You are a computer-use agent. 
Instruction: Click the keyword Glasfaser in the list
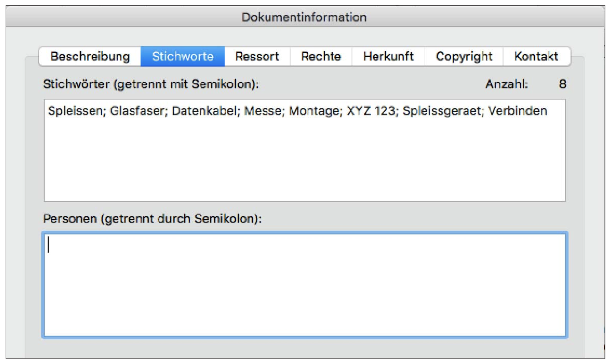(138, 111)
